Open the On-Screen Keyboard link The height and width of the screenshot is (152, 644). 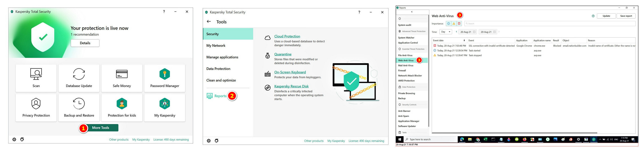click(x=290, y=72)
